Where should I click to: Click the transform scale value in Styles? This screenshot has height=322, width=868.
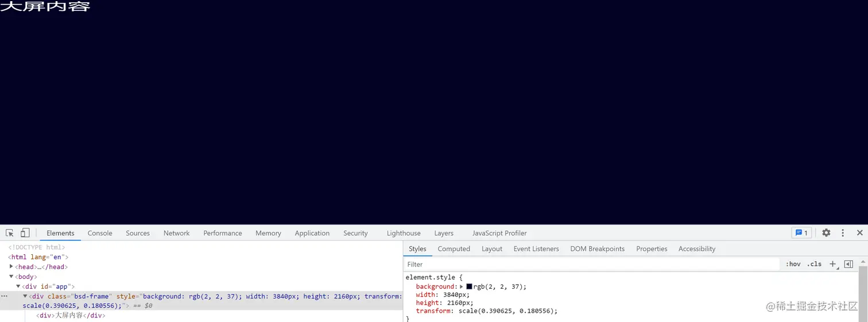508,311
